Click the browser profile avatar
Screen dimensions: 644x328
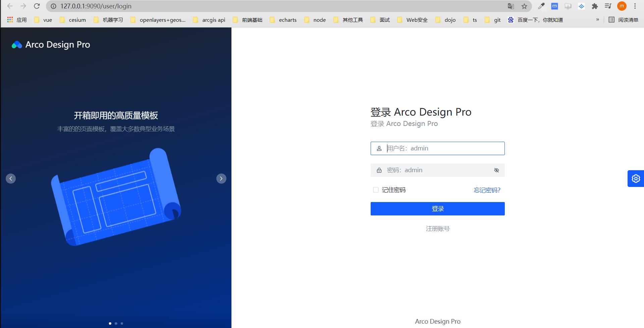point(622,6)
